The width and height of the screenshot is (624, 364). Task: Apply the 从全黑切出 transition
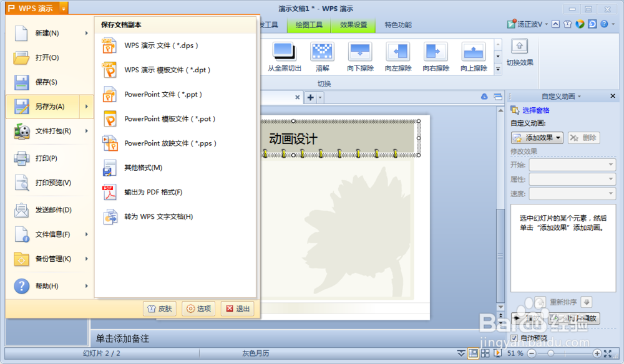284,57
